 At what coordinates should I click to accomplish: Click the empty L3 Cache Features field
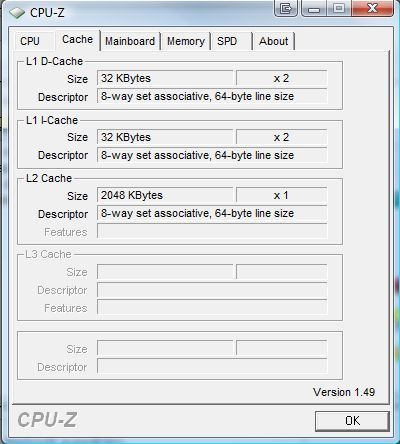coord(212,307)
